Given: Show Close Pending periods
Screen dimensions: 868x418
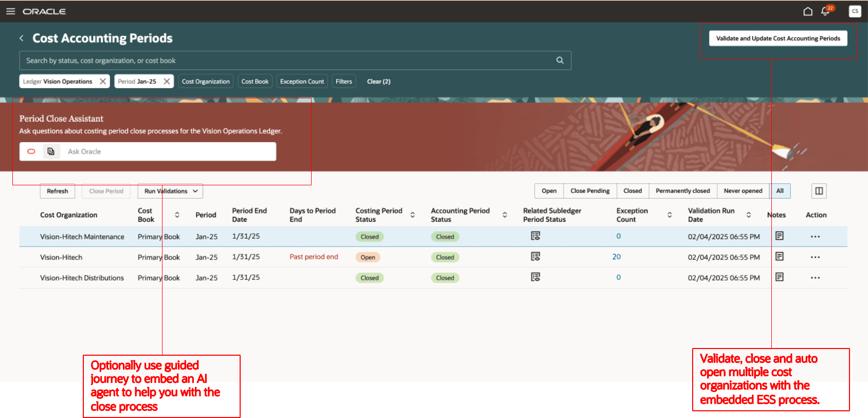Looking at the screenshot, I should (590, 191).
